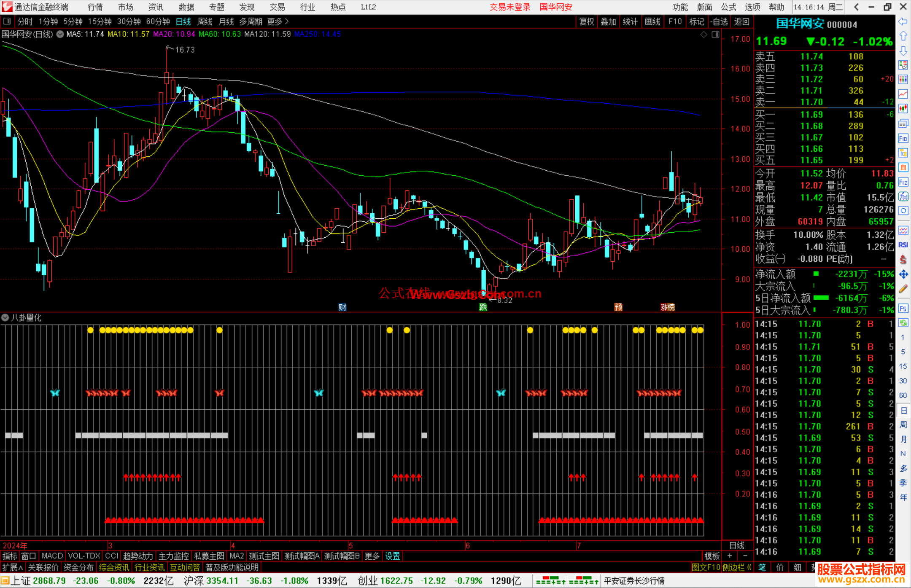This screenshot has width=911, height=588.
Task: Switch to the MACD indicator tab
Action: [52, 556]
